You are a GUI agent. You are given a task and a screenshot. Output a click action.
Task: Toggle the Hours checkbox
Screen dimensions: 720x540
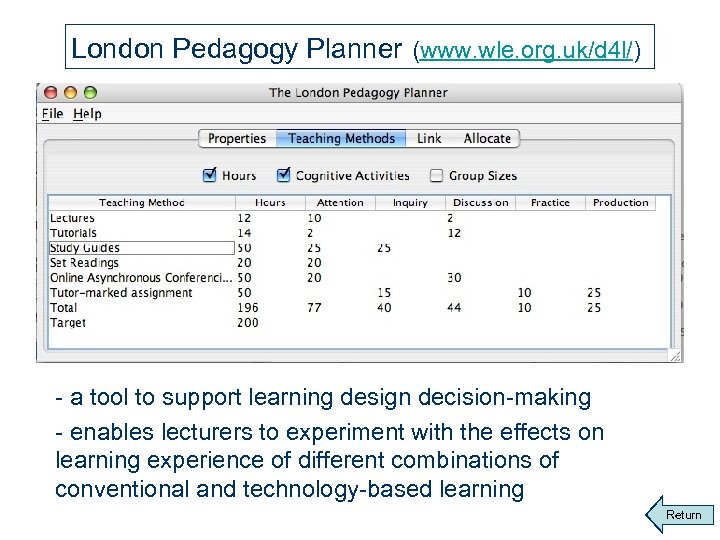pyautogui.click(x=210, y=175)
